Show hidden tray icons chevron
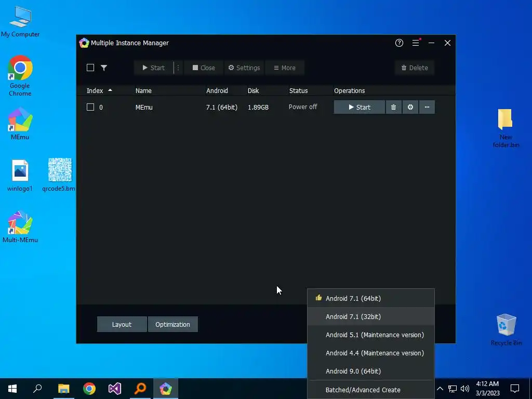The image size is (532, 399). [x=440, y=389]
